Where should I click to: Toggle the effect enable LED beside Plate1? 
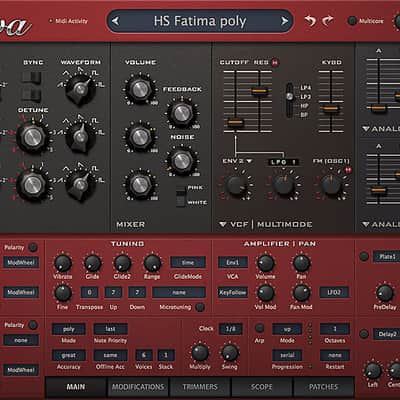point(364,256)
